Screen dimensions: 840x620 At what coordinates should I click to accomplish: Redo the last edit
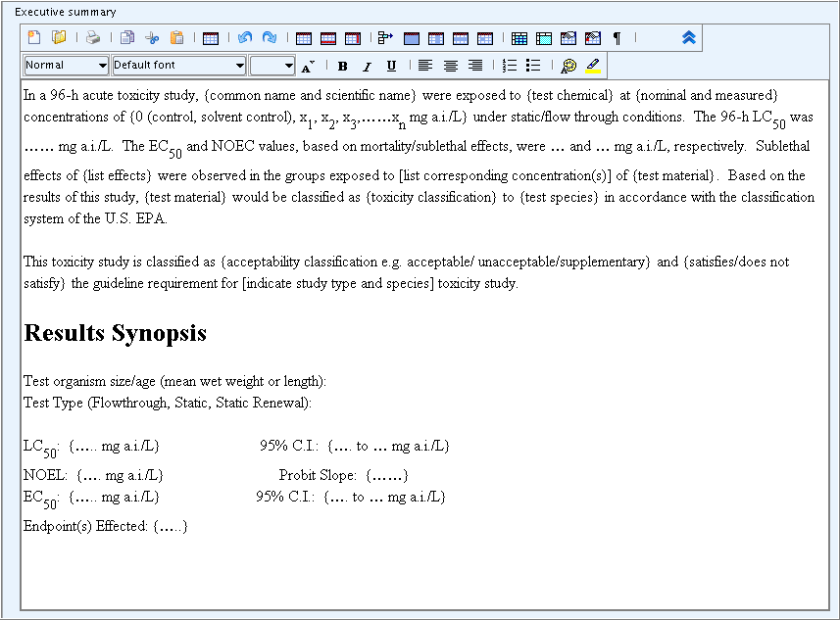coord(270,37)
